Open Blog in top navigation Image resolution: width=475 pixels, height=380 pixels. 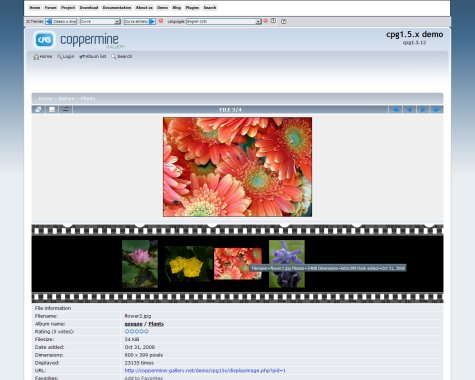pos(177,8)
